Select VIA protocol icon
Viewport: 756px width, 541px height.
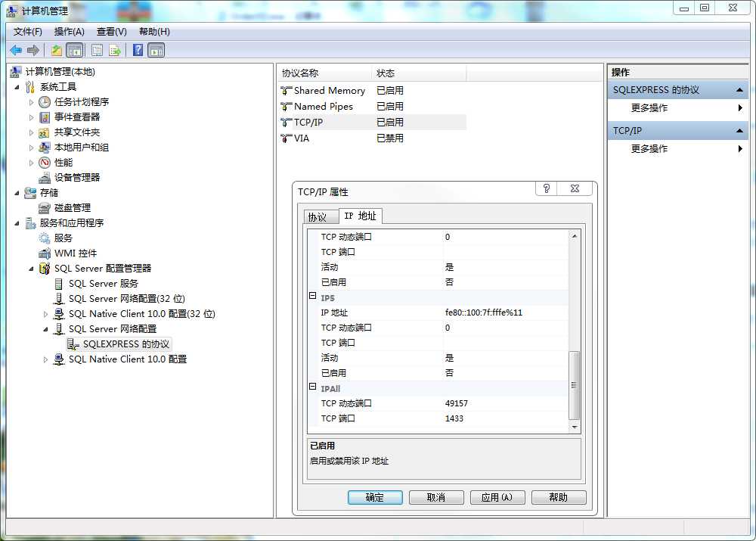(x=287, y=138)
